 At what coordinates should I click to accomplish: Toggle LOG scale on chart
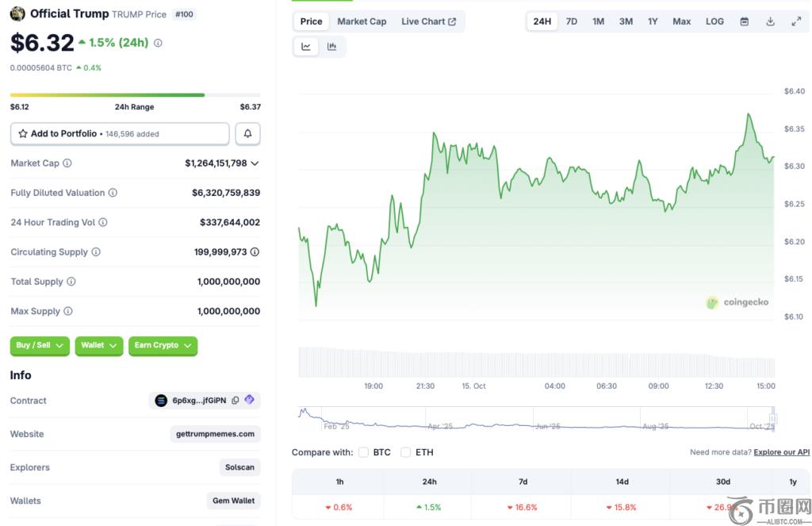pos(714,21)
